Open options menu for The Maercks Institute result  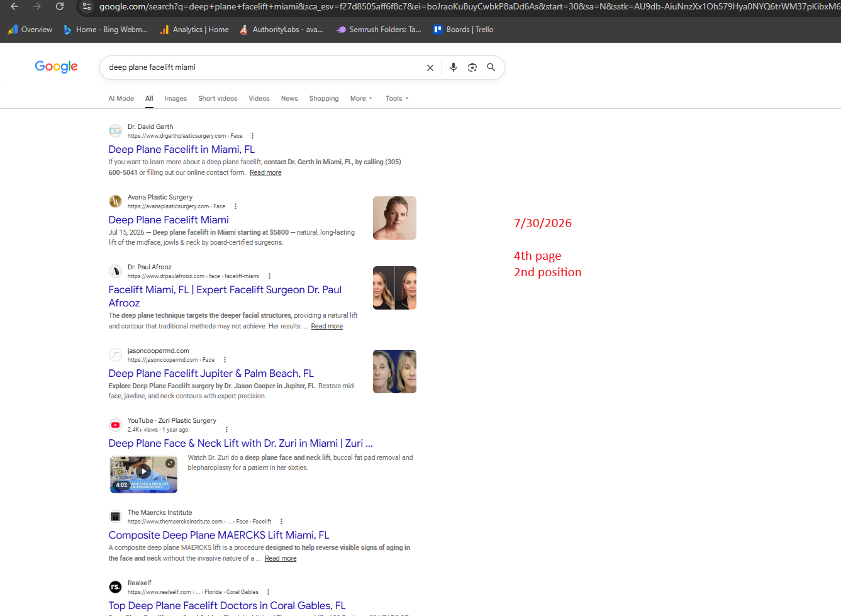[281, 522]
